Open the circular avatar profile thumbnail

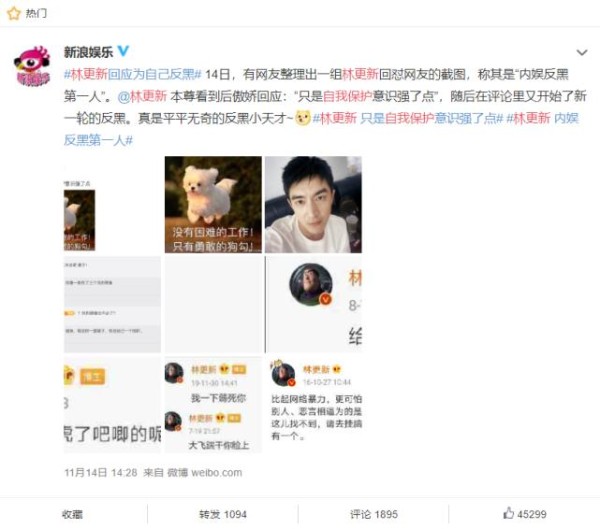pos(313,305)
